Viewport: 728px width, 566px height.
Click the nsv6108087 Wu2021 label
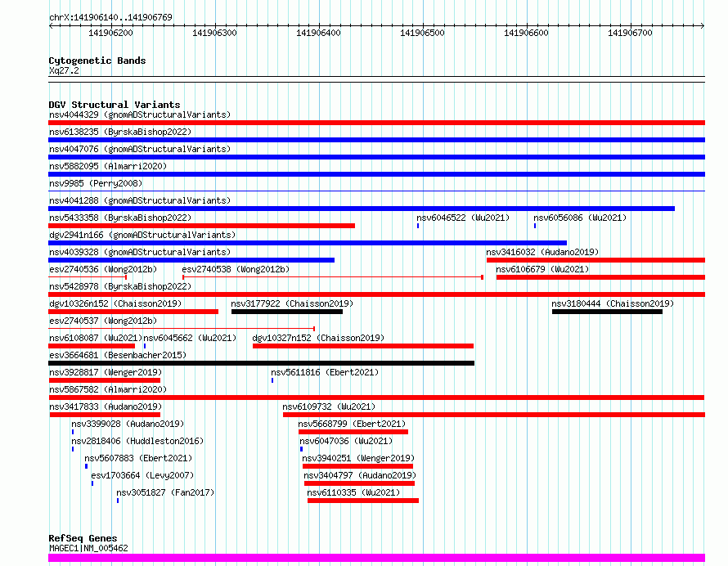(96, 338)
